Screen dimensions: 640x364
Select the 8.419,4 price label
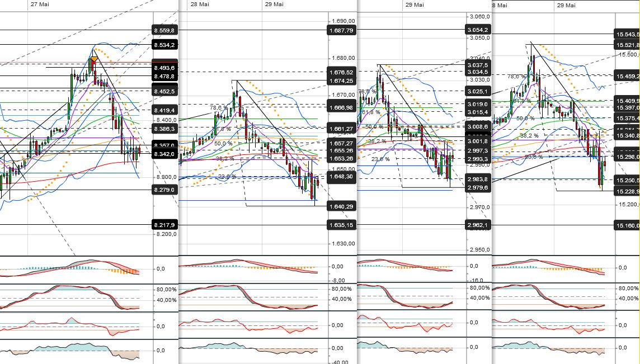(x=165, y=110)
